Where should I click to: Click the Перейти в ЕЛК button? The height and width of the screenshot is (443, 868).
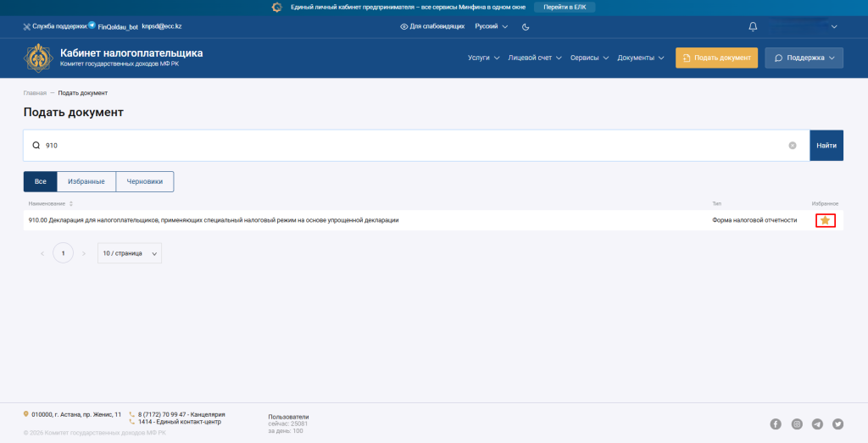[564, 7]
